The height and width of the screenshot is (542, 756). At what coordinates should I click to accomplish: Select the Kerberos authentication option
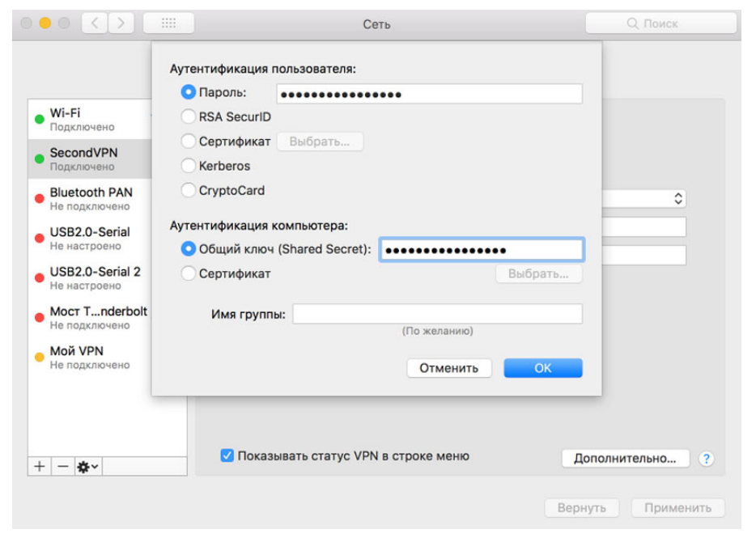pos(188,166)
